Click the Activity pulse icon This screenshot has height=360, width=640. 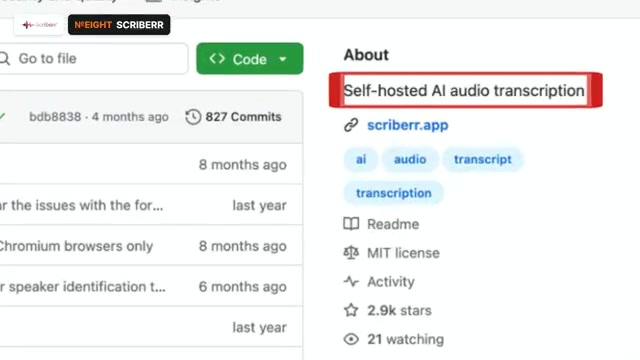pos(351,281)
